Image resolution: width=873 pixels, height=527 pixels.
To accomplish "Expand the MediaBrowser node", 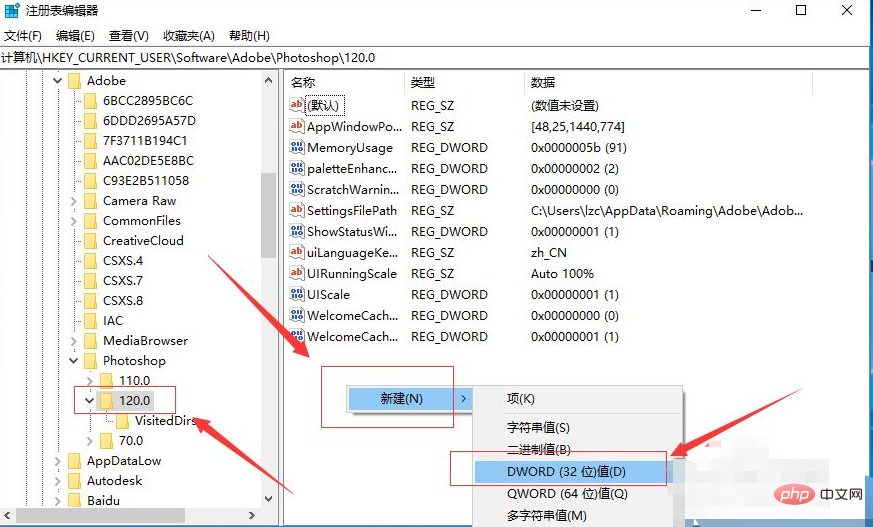I will [73, 341].
